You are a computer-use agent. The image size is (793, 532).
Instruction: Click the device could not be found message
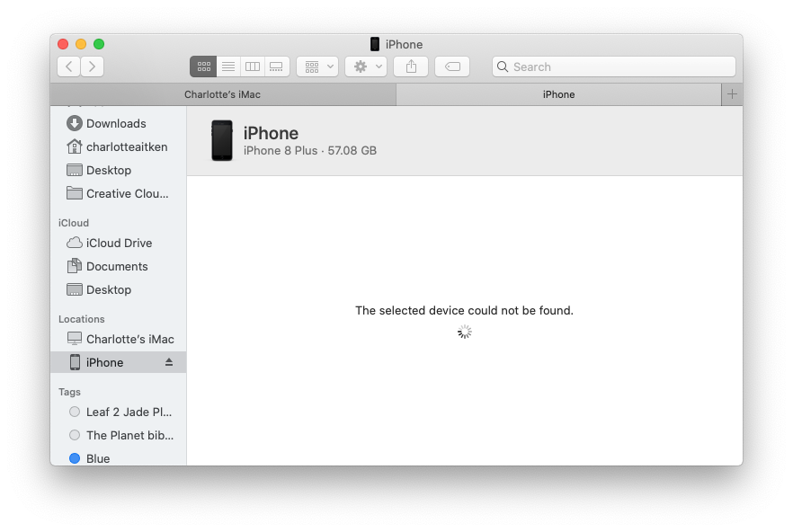(x=464, y=311)
